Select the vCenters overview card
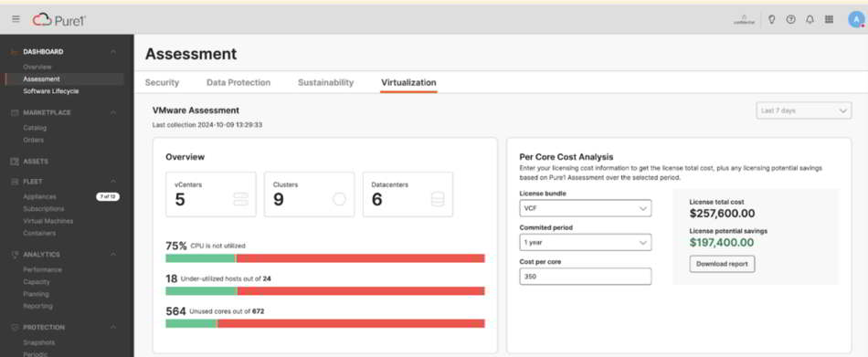Screen dimensions: 868x357 [x=211, y=194]
